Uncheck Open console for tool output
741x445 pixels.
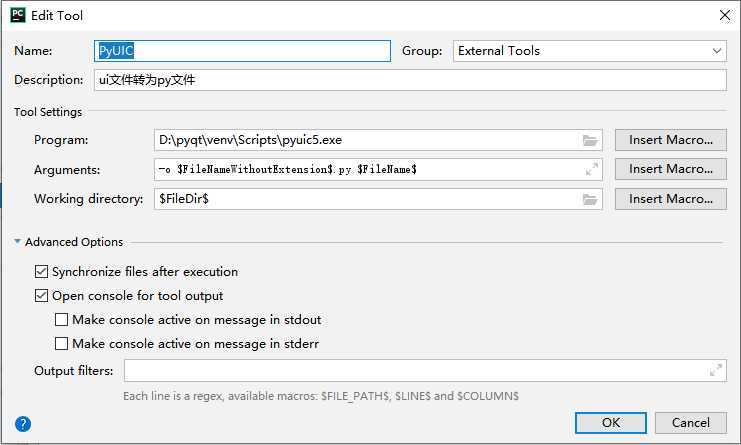[x=41, y=296]
